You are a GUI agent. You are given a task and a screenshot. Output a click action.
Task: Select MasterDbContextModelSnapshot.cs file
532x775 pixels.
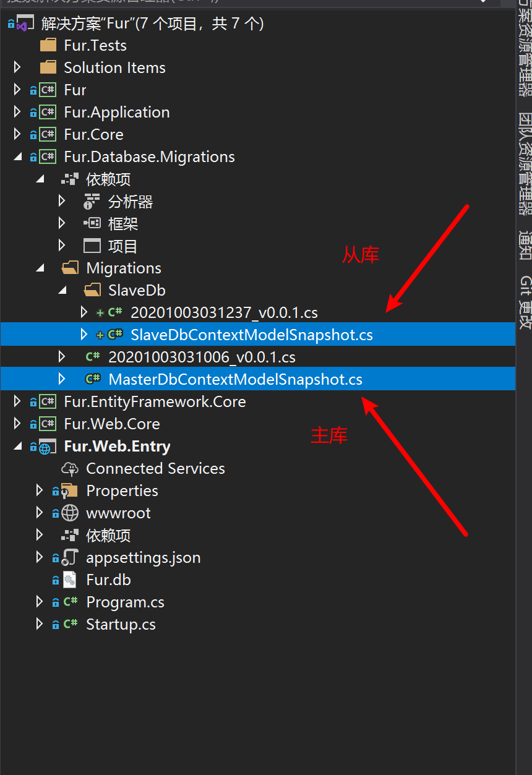click(235, 380)
